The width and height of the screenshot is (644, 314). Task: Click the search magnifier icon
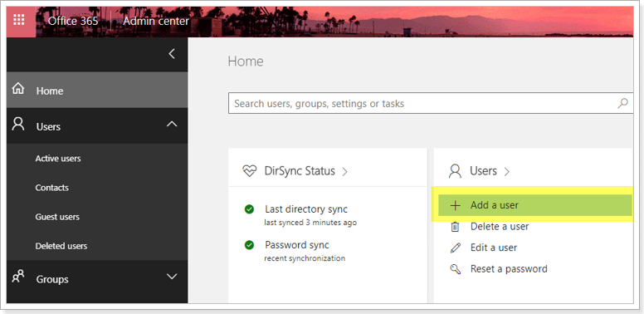pyautogui.click(x=622, y=103)
